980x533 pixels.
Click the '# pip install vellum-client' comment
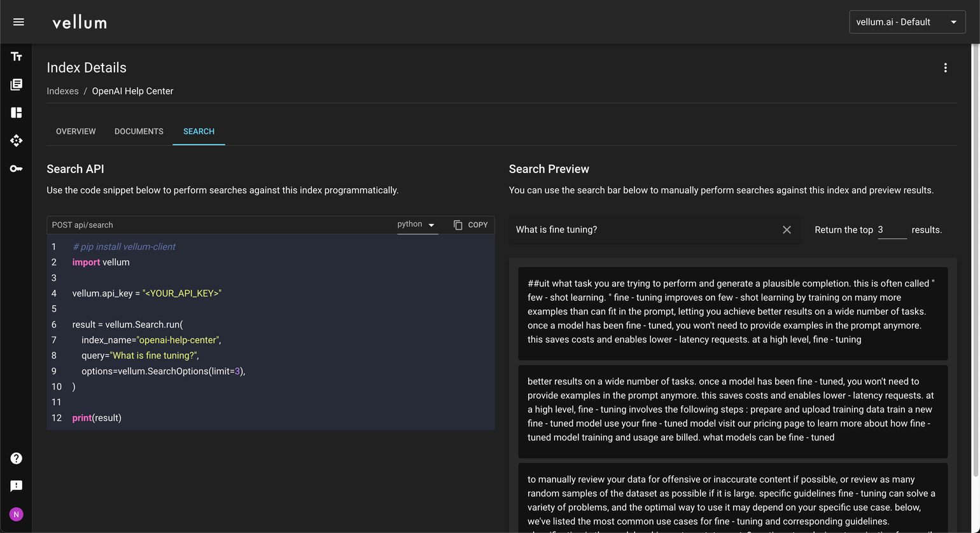[124, 247]
